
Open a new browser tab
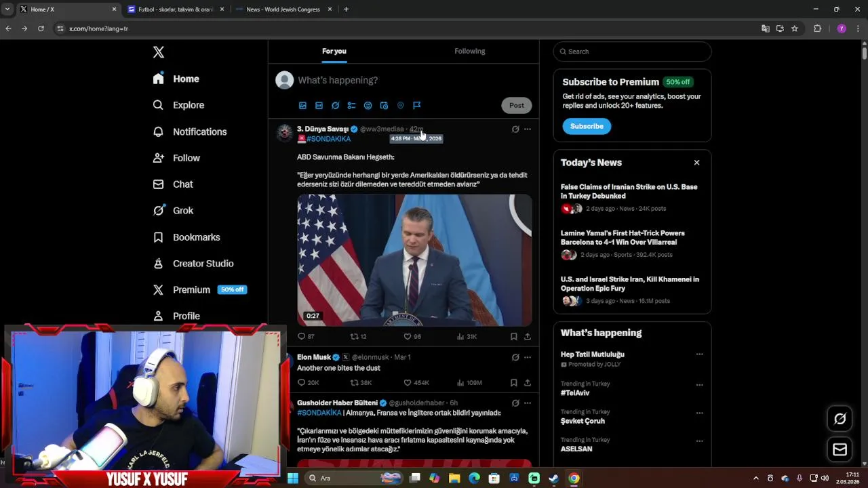tap(346, 9)
